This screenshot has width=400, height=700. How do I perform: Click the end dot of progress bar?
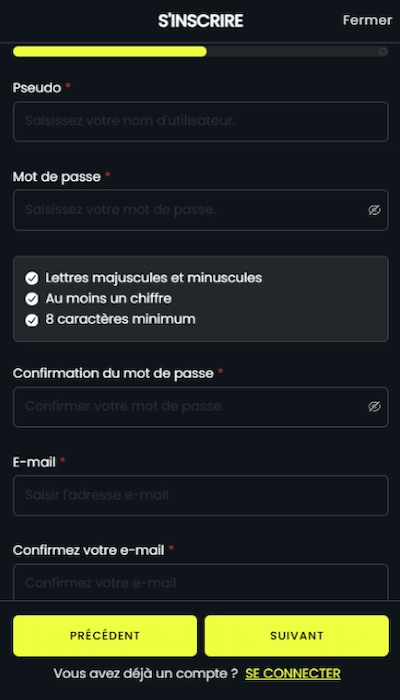click(x=383, y=51)
